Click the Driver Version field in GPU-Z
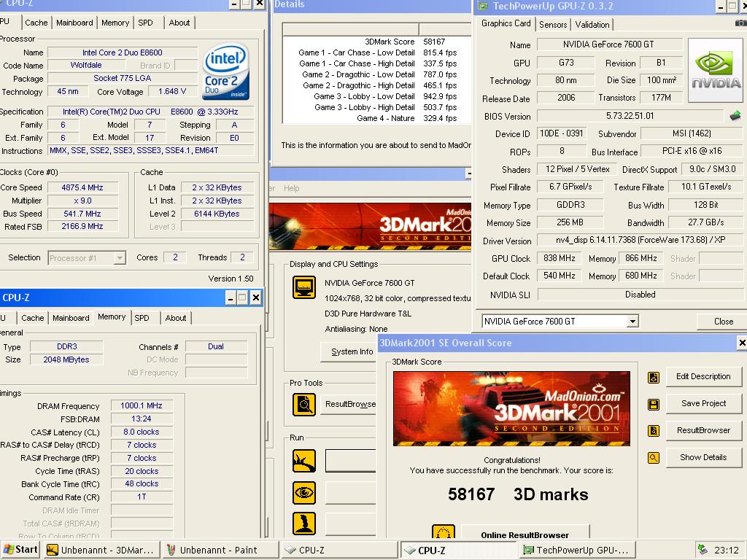Image resolution: width=747 pixels, height=560 pixels. tap(640, 240)
